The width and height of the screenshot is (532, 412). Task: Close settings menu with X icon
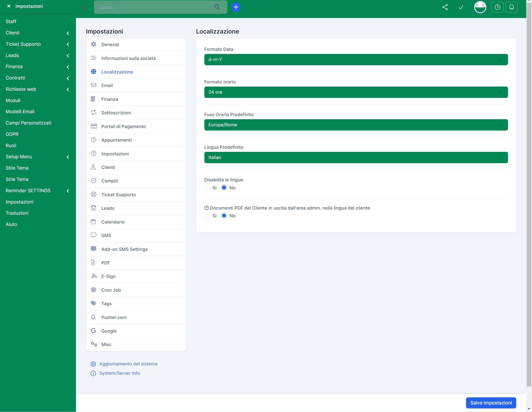click(x=9, y=6)
